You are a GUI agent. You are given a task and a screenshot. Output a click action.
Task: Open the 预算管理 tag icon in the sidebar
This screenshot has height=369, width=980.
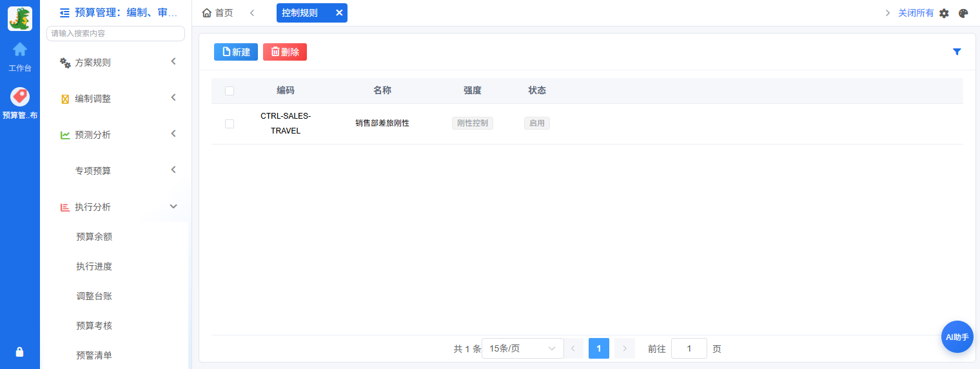point(20,97)
